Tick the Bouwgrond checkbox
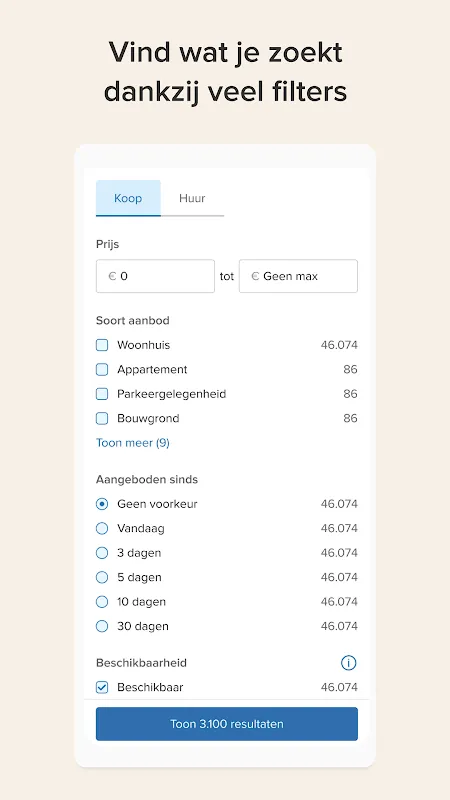 point(102,418)
